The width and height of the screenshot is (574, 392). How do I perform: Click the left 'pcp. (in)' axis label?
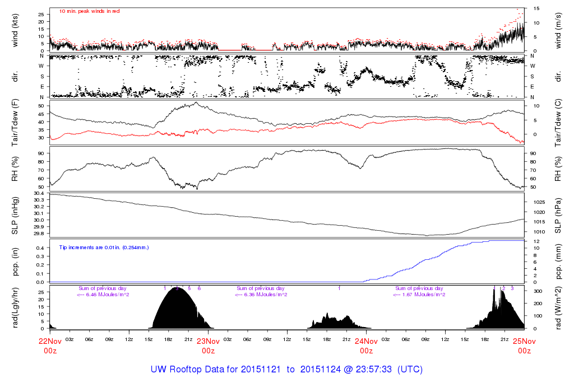tap(15, 262)
